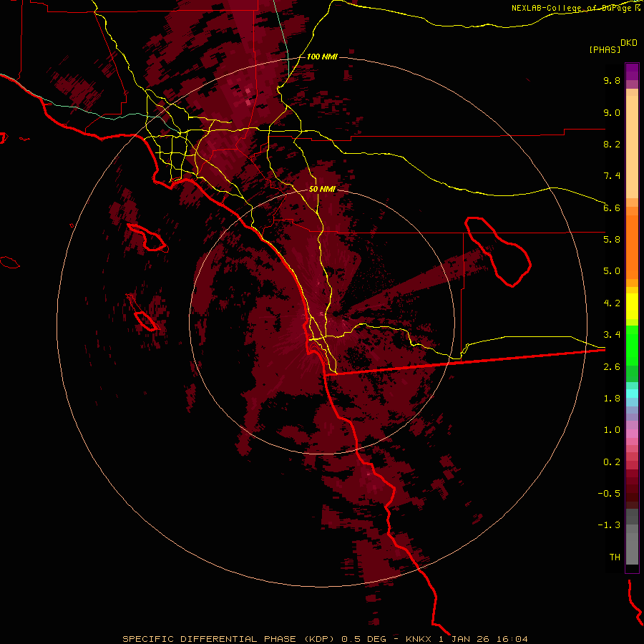Click the 9.0 value on the legend
The image size is (644, 644).
click(x=612, y=113)
